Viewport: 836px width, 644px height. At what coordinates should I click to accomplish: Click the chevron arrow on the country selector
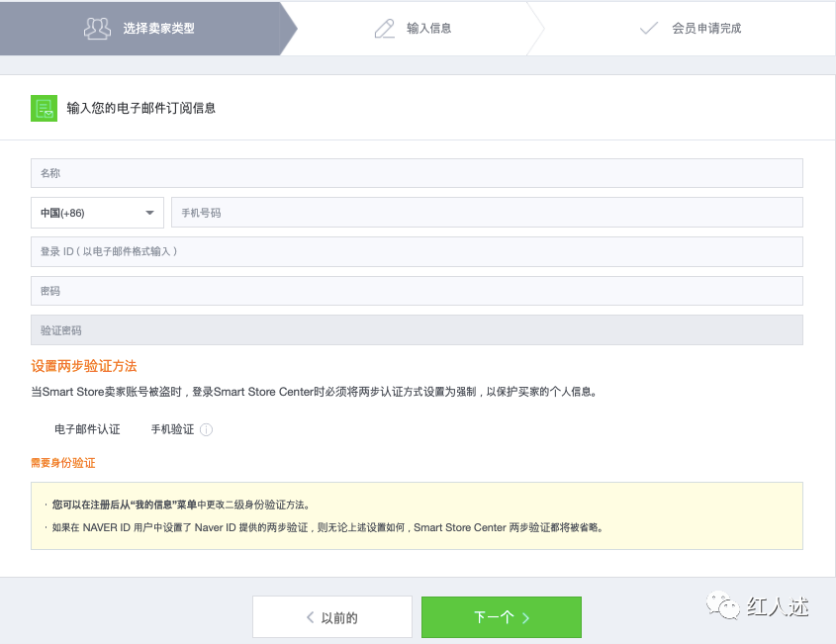point(150,212)
